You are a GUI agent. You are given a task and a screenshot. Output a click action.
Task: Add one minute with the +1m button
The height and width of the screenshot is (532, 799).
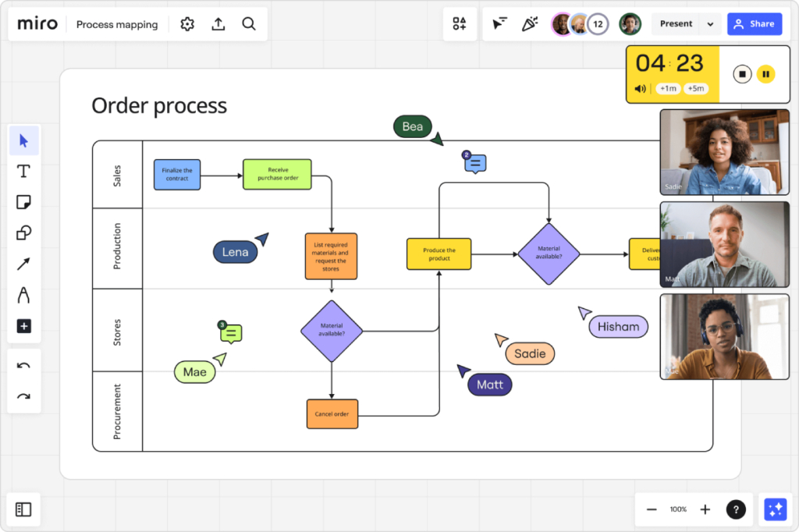(668, 88)
